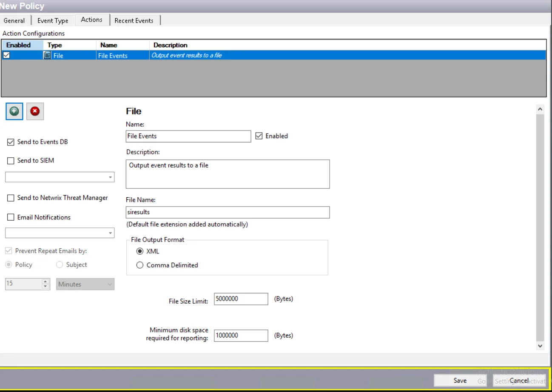552x392 pixels.
Task: Click the Description text box
Action: click(x=228, y=174)
